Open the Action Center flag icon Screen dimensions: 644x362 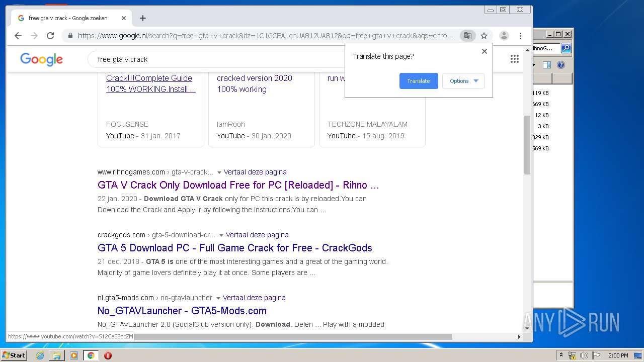point(596,355)
